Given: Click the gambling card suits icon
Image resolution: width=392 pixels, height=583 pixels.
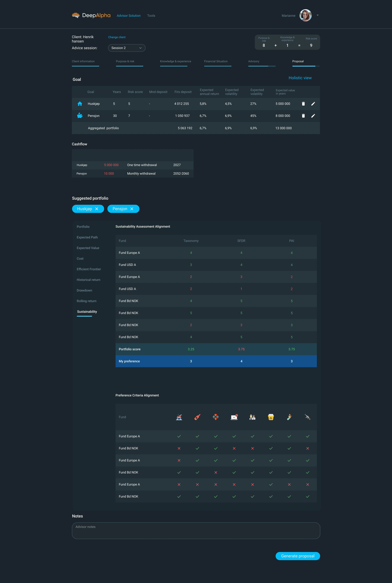Looking at the screenshot, I should coord(216,417).
